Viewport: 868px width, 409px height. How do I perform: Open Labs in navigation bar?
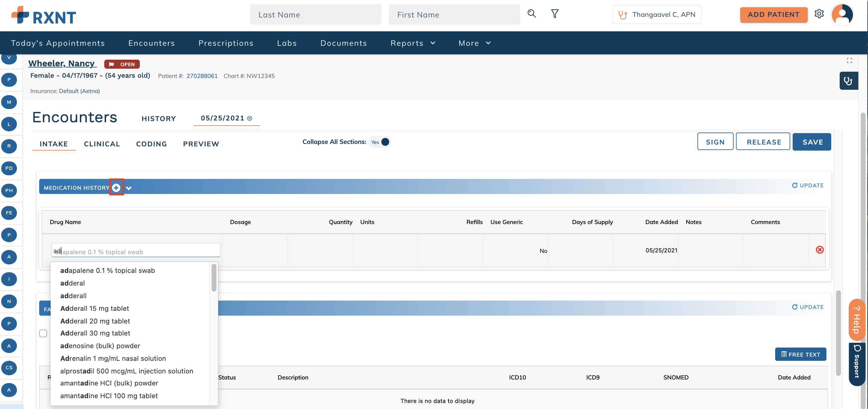pos(287,43)
